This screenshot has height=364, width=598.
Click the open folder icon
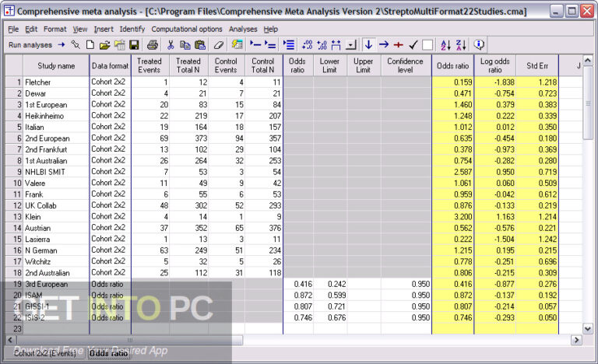(104, 45)
